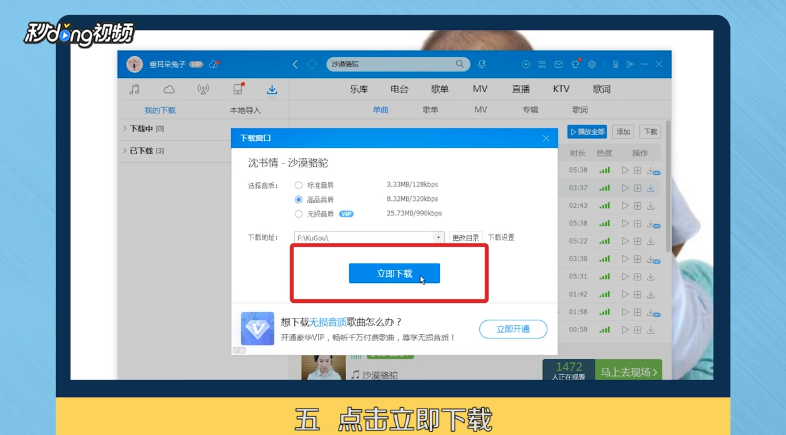This screenshot has width=786, height=435.
Task: Click the 播放全部 button
Action: pyautogui.click(x=587, y=132)
